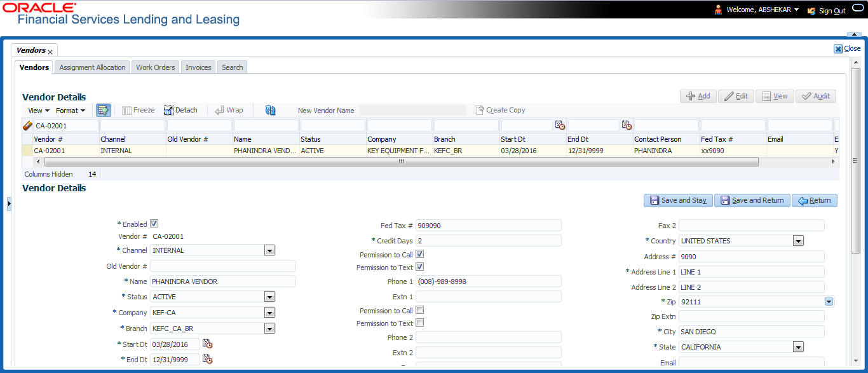Image resolution: width=868 pixels, height=373 pixels.
Task: Select the Vendors sub-tab
Action: pos(34,67)
